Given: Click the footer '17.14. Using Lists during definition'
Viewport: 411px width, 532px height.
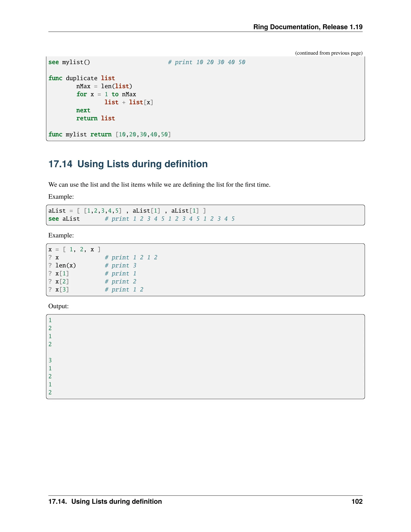Looking at the screenshot, I should 105,501.
